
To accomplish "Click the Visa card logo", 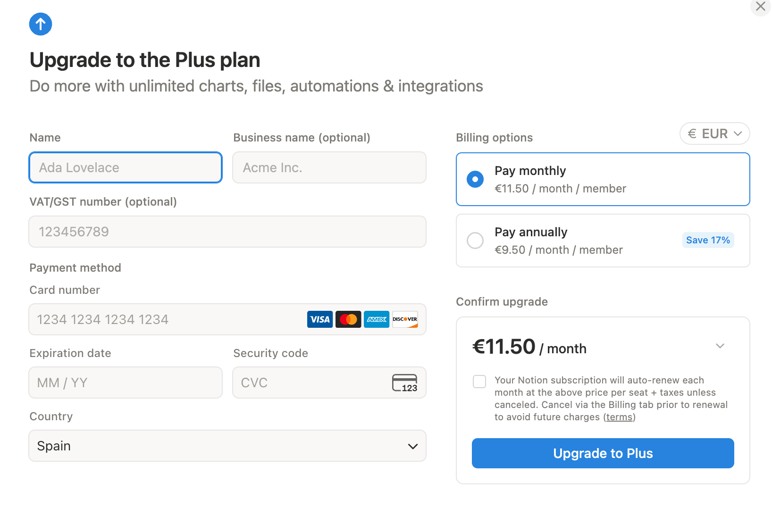I will coord(320,319).
